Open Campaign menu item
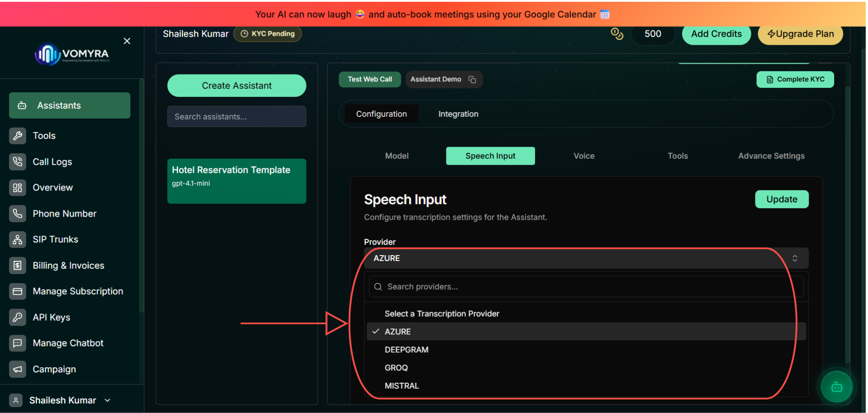 [x=70, y=369]
